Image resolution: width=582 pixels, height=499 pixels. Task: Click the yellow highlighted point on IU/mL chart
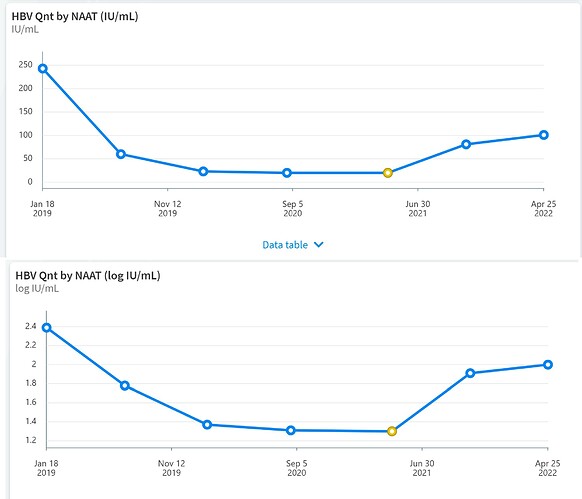388,173
